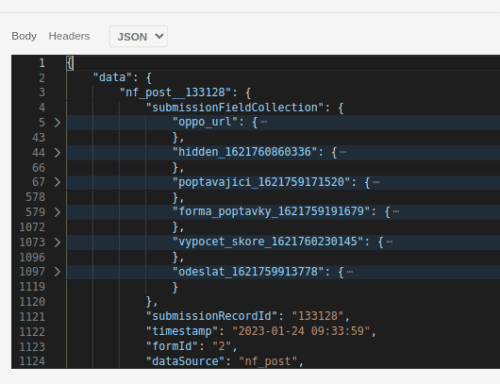Viewport: 500px width, 384px height.
Task: Click folded ellipsis after odeslat brace
Action: click(349, 272)
